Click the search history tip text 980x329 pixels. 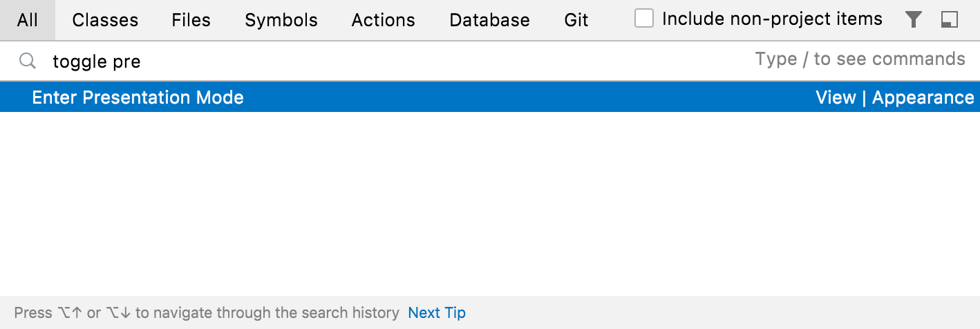click(x=207, y=312)
